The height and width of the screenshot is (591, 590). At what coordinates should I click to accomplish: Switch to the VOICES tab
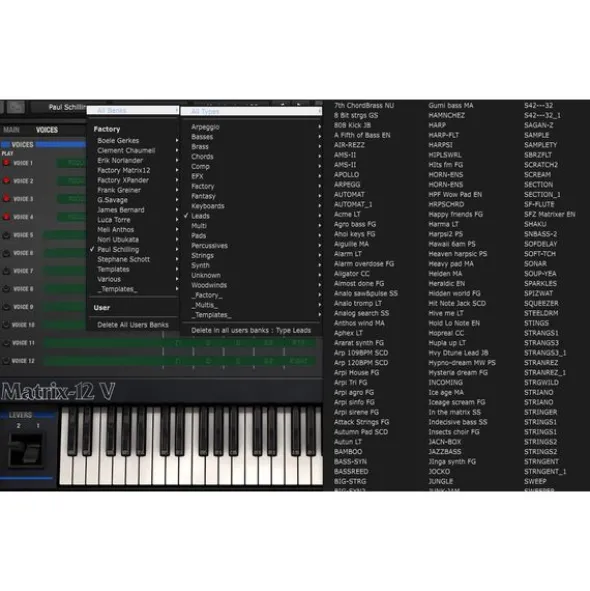[47, 130]
